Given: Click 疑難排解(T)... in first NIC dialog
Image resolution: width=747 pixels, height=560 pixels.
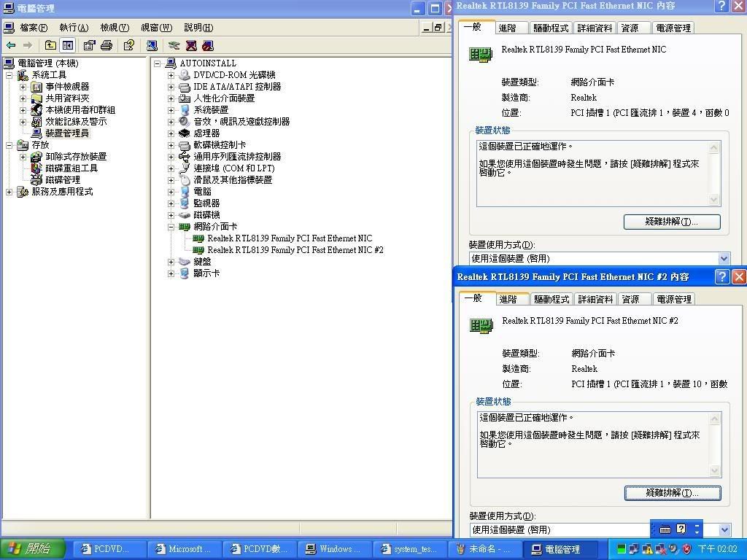Looking at the screenshot, I should click(x=672, y=222).
